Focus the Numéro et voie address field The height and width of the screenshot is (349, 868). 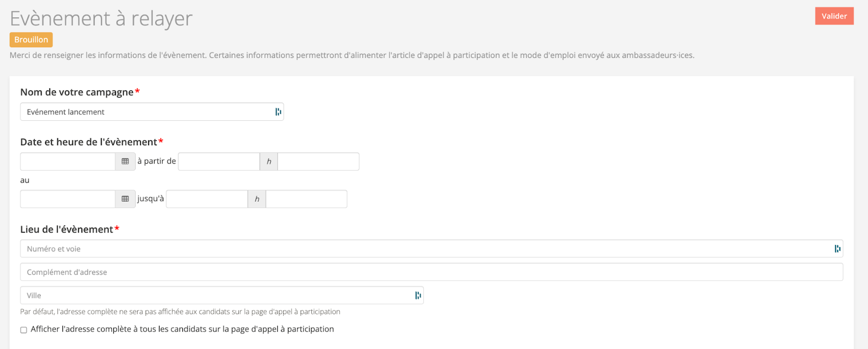(423, 249)
